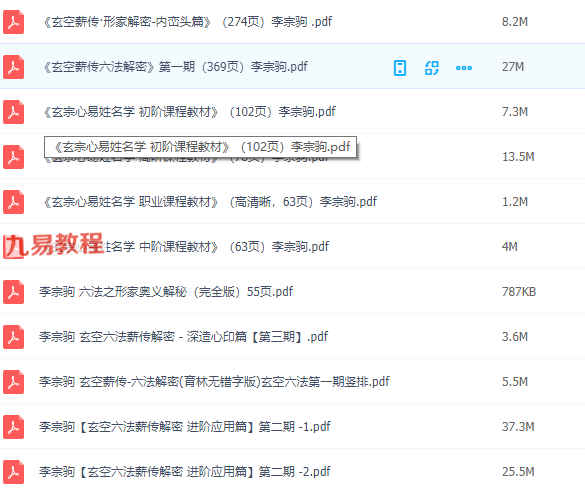
Task: Click the share scan icon on 27M row
Action: pyautogui.click(x=432, y=68)
